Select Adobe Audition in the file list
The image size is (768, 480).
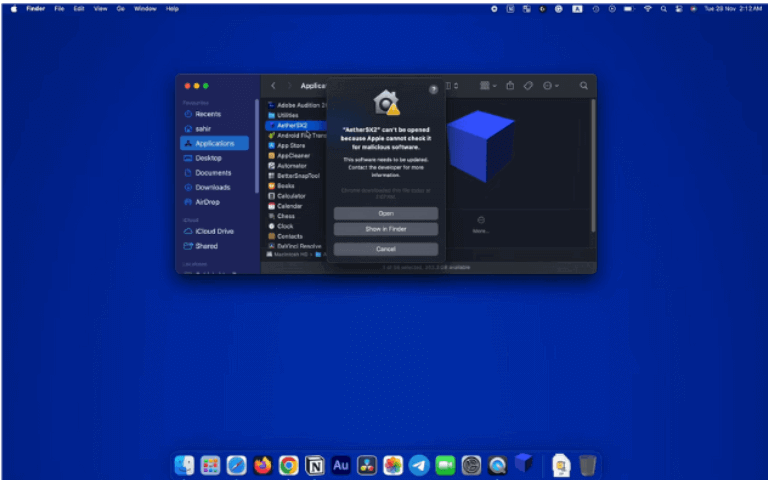(297, 105)
